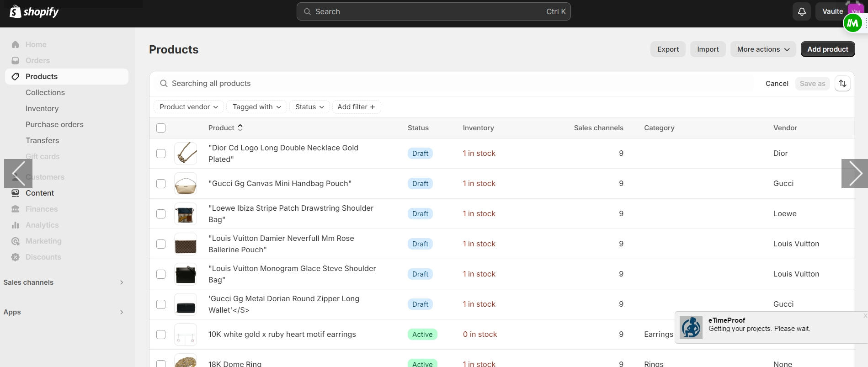Click the Analytics bar chart icon
The height and width of the screenshot is (367, 868).
tap(16, 225)
